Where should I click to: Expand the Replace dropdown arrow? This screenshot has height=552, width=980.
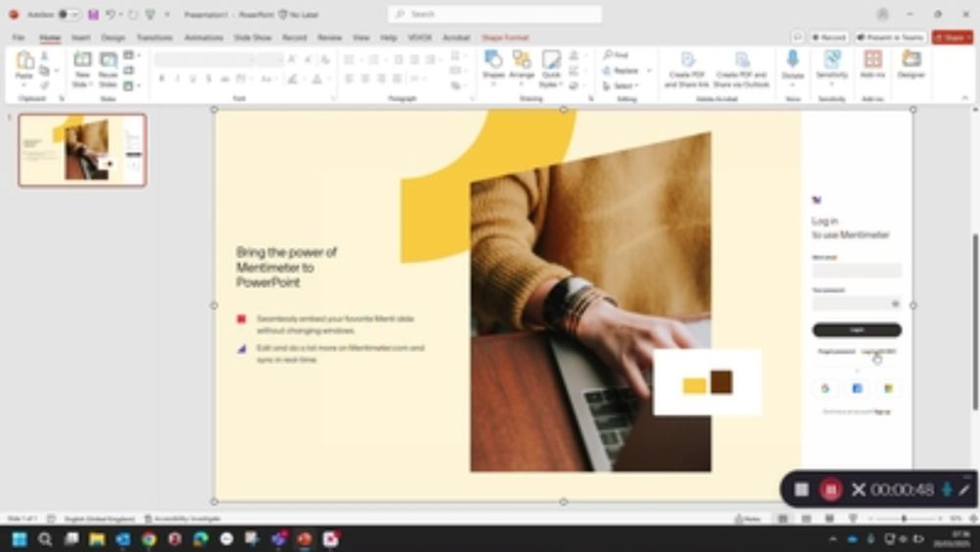click(649, 71)
